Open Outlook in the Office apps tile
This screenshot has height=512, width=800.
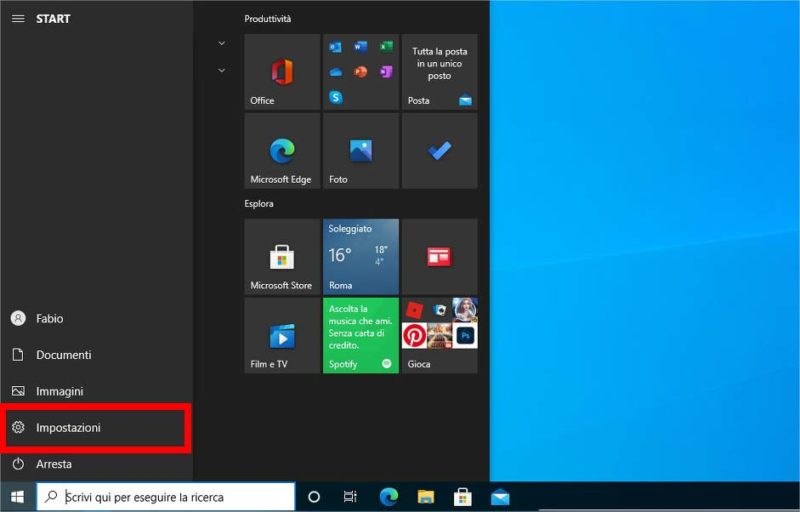[336, 47]
